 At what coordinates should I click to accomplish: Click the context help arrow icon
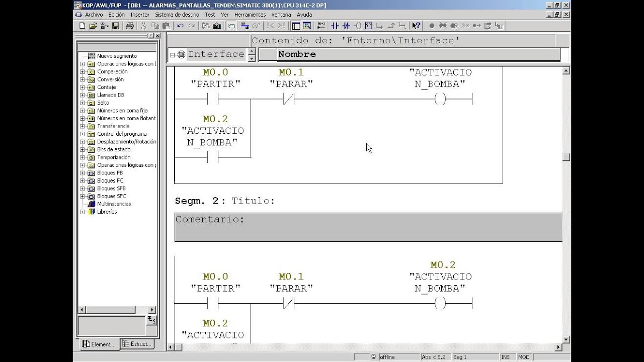[416, 26]
